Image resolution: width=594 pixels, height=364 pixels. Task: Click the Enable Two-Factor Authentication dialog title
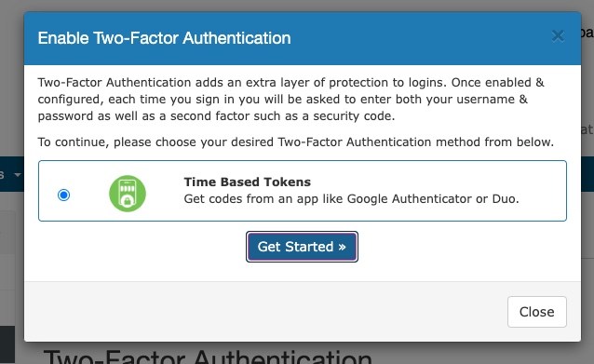pos(164,38)
